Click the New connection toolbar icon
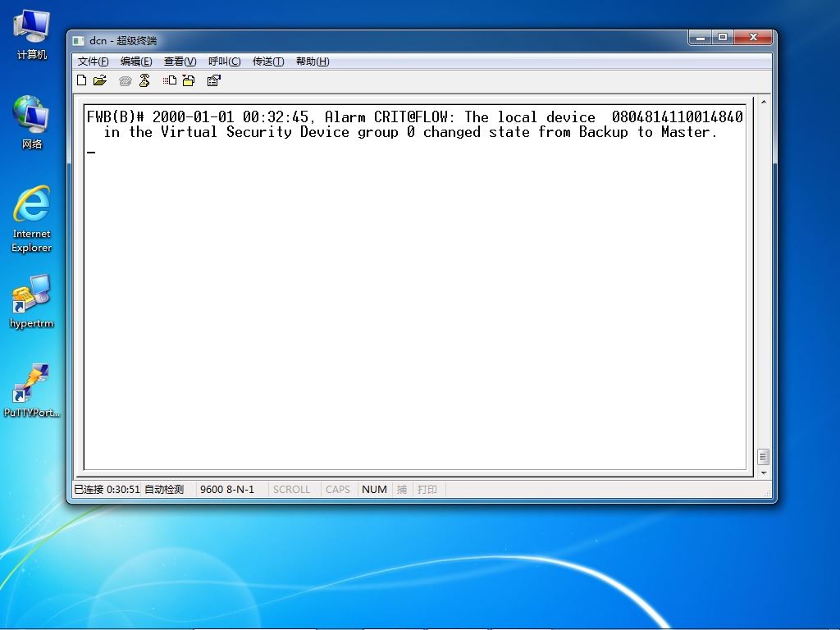The image size is (840, 630). 82,80
